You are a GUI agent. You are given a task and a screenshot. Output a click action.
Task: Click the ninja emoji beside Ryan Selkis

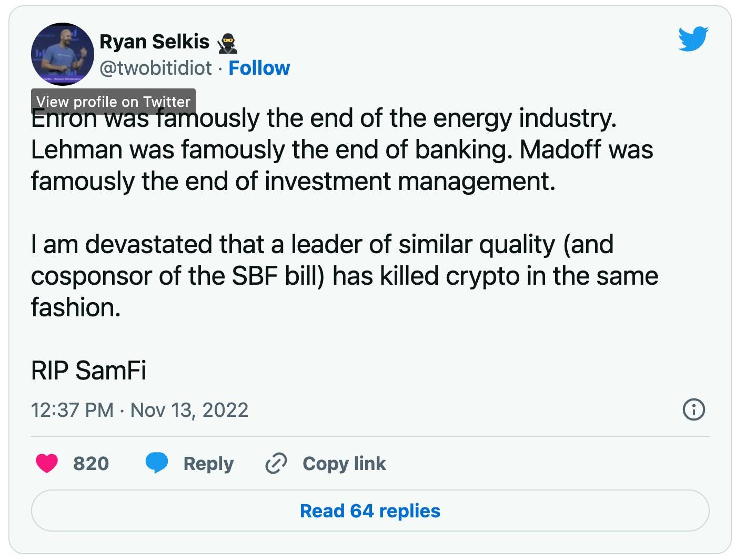tap(227, 42)
